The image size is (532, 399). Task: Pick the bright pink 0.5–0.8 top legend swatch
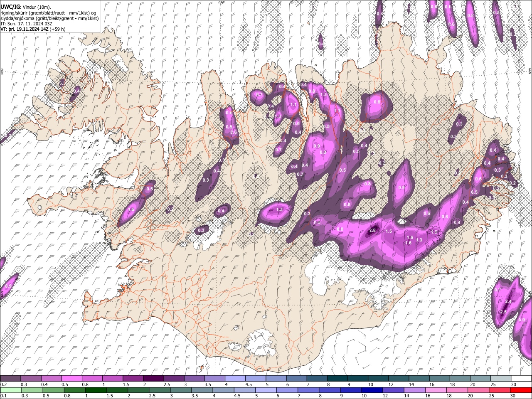point(71,379)
